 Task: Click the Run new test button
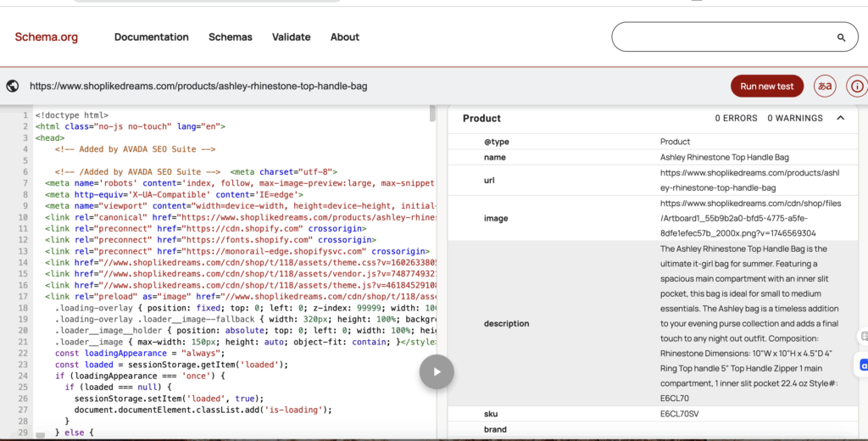(766, 86)
